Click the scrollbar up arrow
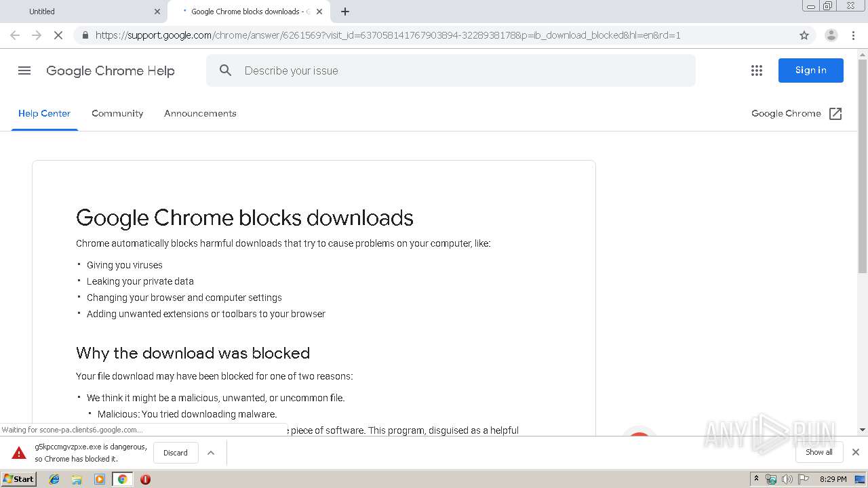 [863, 54]
